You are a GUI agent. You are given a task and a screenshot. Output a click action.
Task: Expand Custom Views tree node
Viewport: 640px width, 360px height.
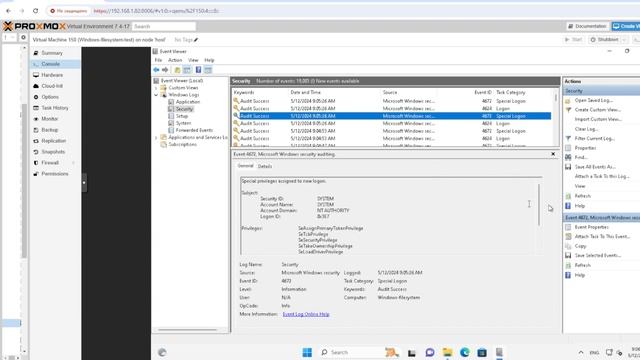coord(156,88)
